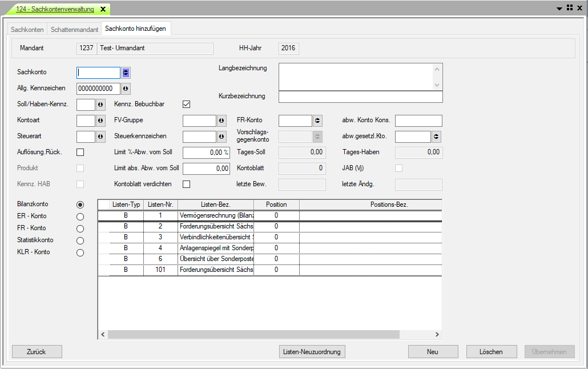
Task: Click the lookup icon beside the FR-Konto field
Action: tap(317, 121)
